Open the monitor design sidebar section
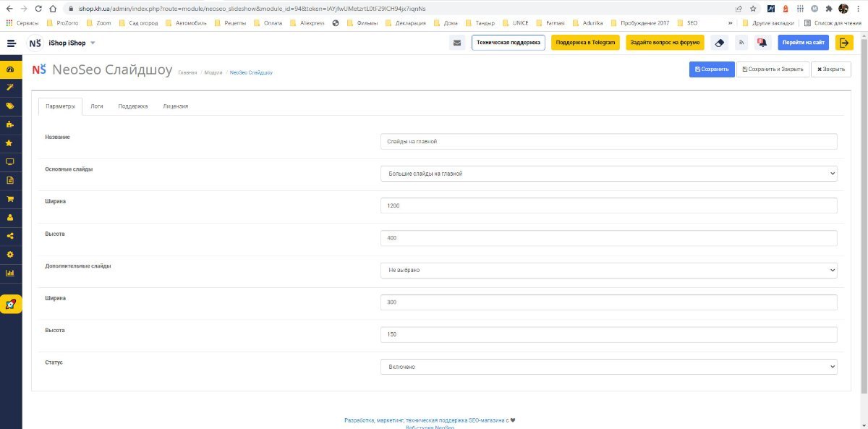868x429 pixels. click(10, 162)
